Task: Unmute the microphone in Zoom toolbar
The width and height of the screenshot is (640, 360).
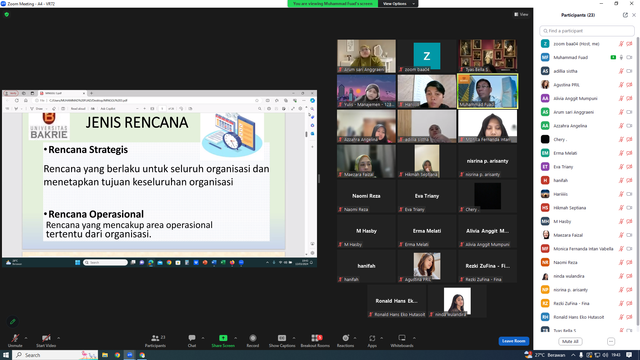Action: 15,340
